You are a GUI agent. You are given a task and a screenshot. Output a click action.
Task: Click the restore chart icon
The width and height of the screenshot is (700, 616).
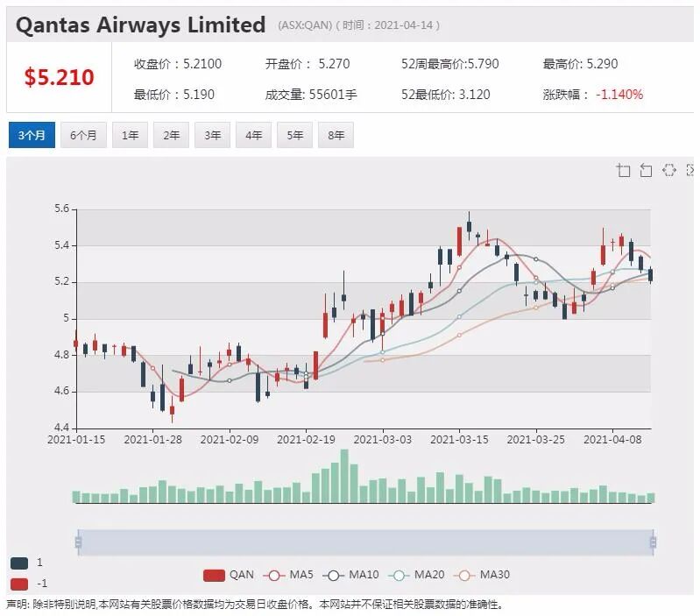click(668, 170)
